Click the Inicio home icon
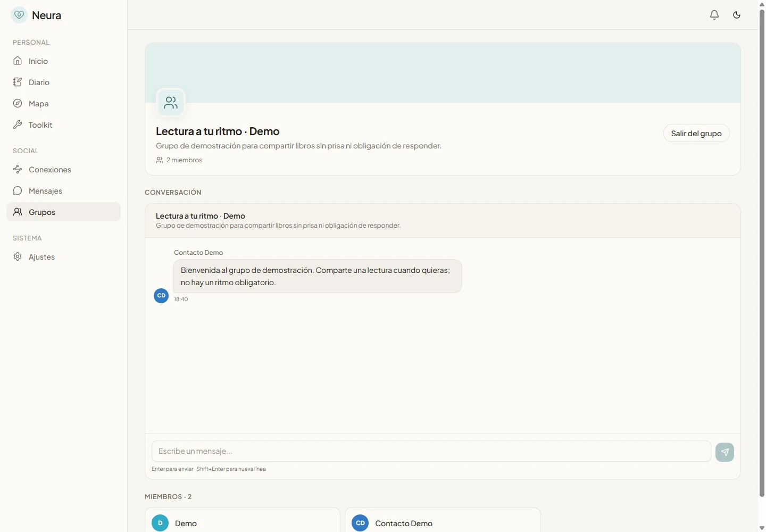The width and height of the screenshot is (766, 532). pos(18,61)
